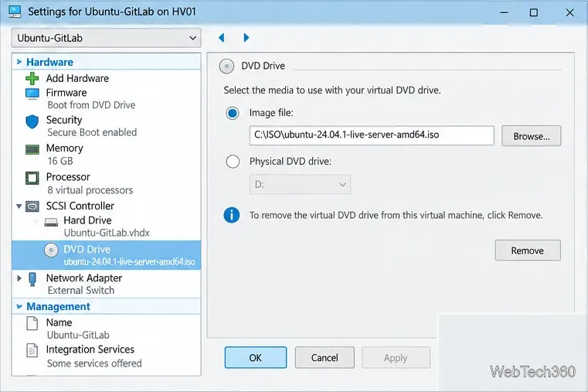Screen dimensions: 588x392
Task: Click the Cancel button
Action: tap(325, 357)
